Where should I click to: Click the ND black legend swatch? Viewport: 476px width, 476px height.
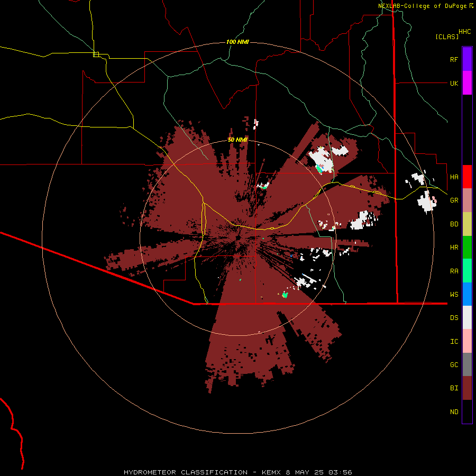click(467, 411)
